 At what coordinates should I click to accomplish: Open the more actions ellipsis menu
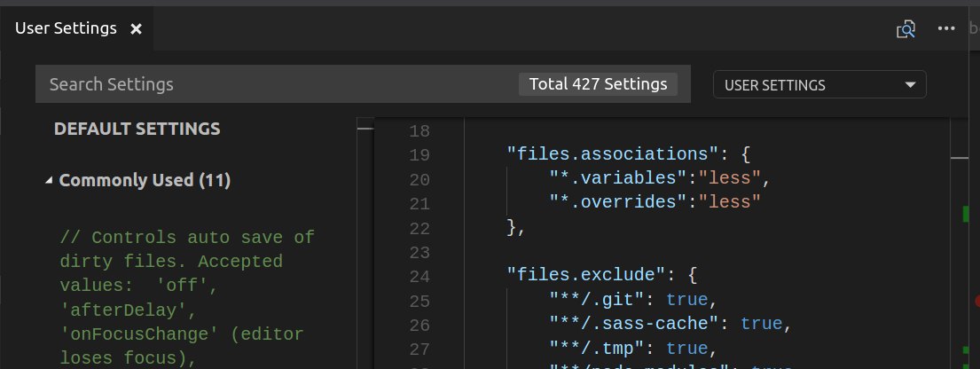pyautogui.click(x=946, y=28)
